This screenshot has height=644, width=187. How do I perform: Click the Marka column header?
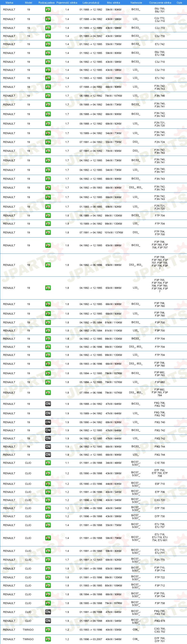coord(9,2)
